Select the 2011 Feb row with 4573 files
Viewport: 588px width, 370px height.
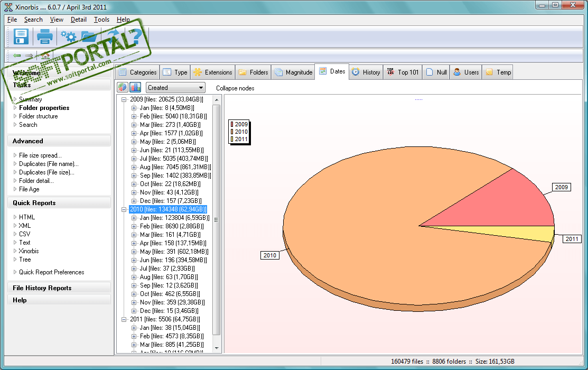[172, 336]
